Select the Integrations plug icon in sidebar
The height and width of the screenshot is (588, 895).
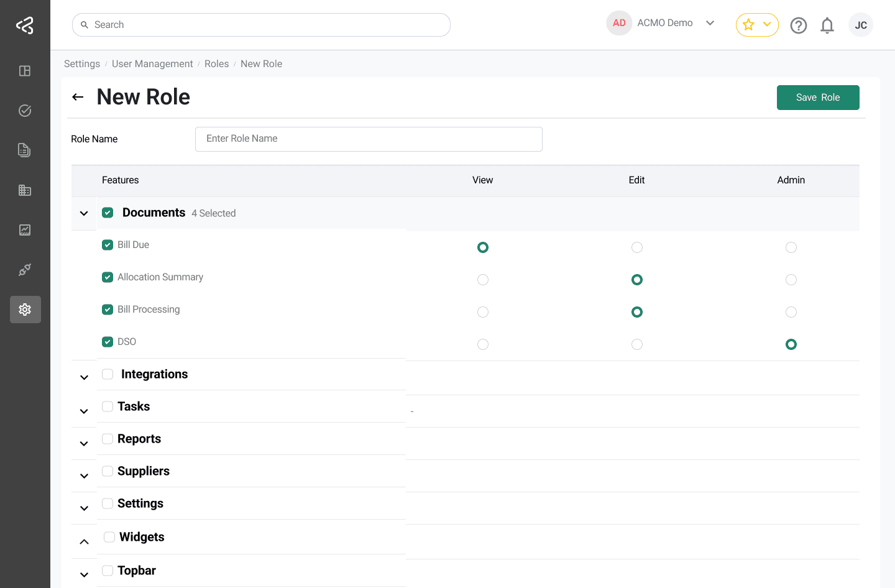(x=25, y=269)
